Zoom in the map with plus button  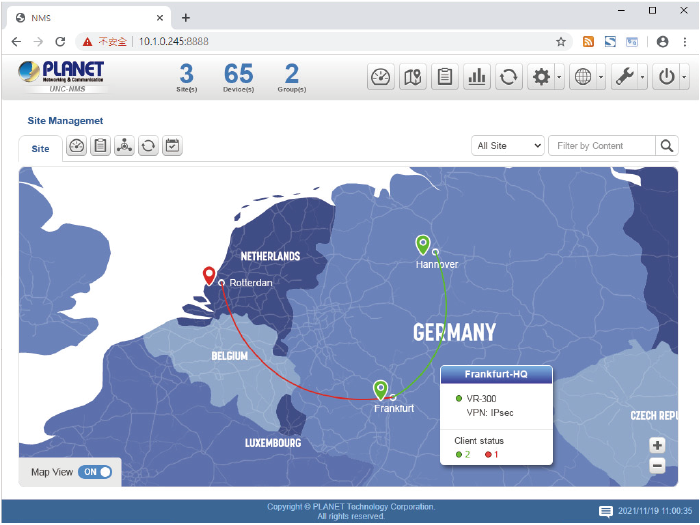pyautogui.click(x=657, y=446)
